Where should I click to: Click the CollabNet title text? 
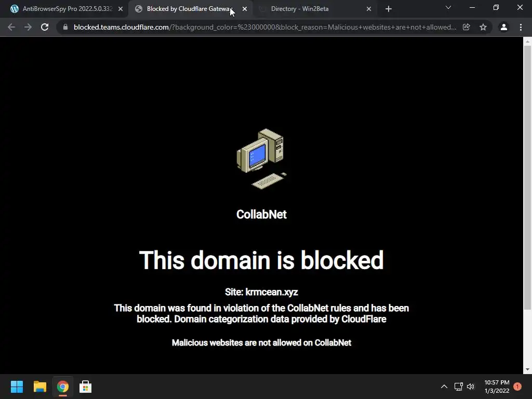click(x=261, y=215)
